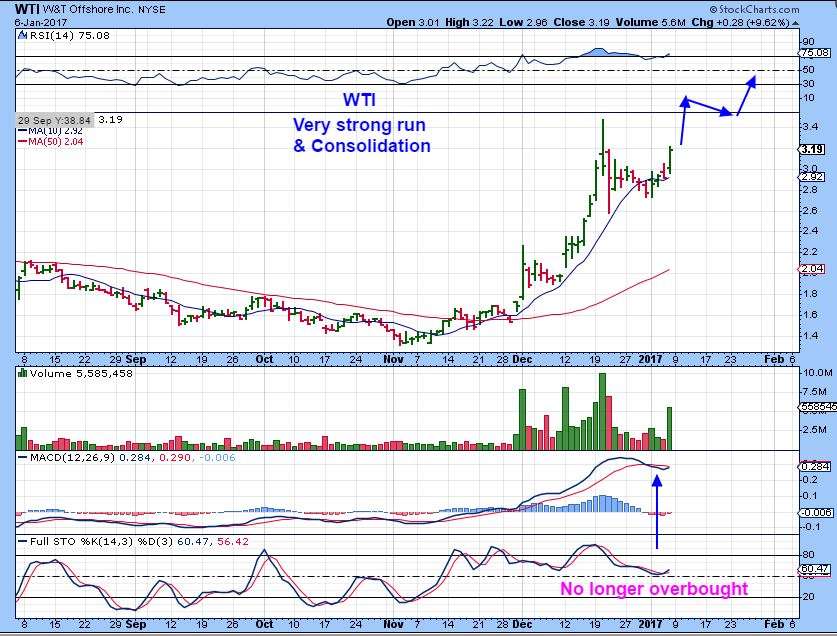Click the 2.6 price axis label
This screenshot has width=837, height=636.
coord(810,210)
